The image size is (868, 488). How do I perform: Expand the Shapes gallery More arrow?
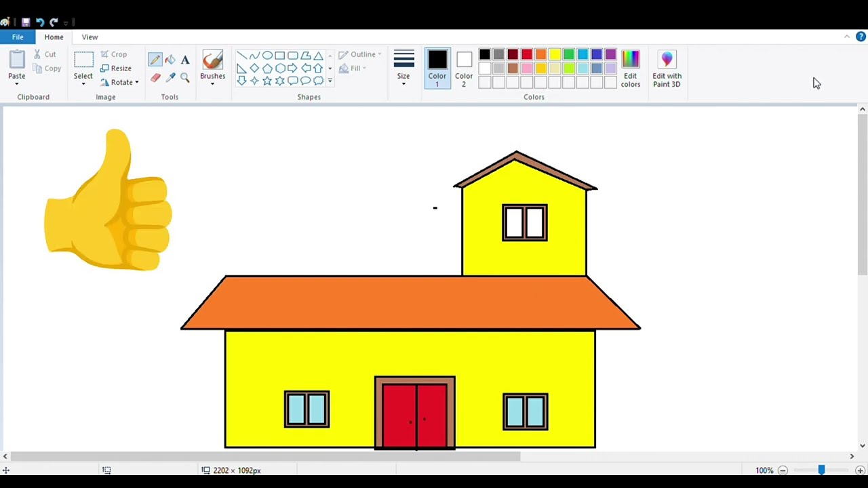pyautogui.click(x=330, y=81)
